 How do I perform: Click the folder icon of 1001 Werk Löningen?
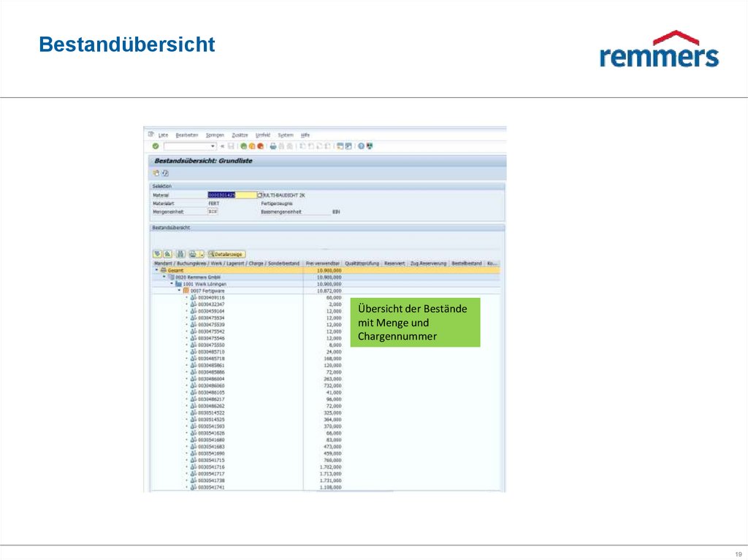178,284
